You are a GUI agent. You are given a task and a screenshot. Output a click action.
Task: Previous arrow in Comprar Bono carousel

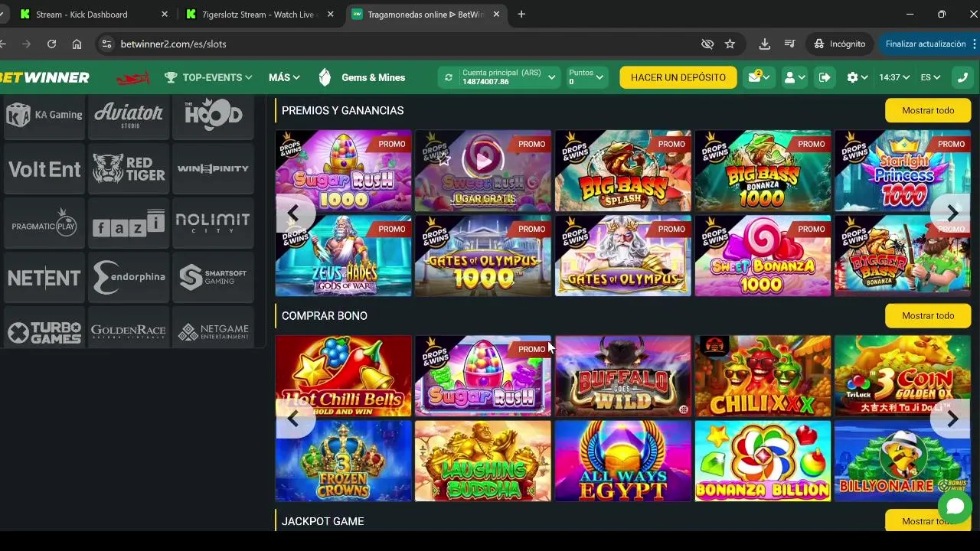292,419
